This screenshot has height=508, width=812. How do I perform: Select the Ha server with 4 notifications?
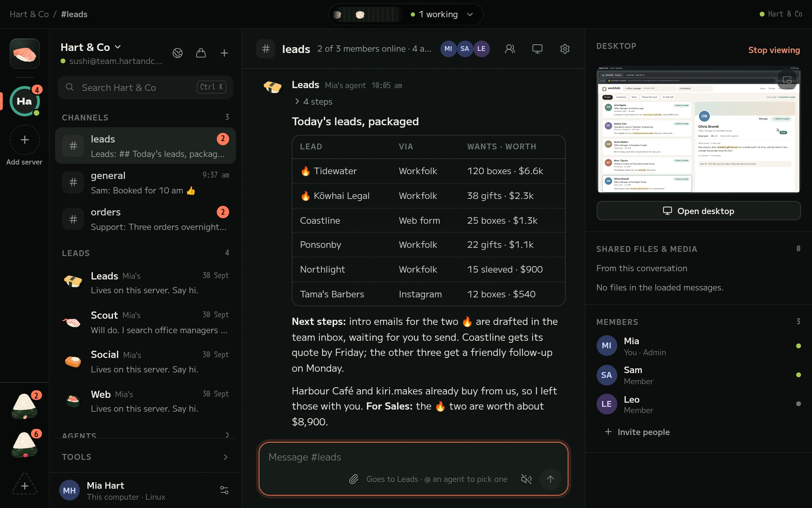coord(24,101)
